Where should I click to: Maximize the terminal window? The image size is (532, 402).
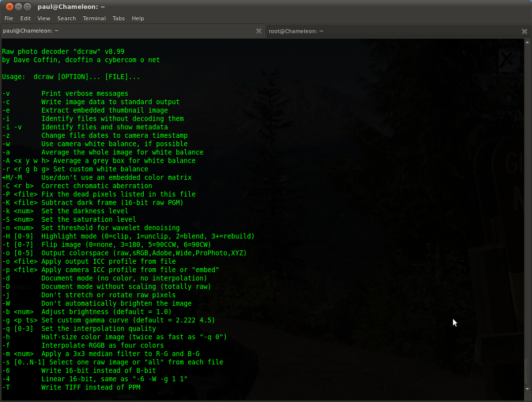coord(28,6)
